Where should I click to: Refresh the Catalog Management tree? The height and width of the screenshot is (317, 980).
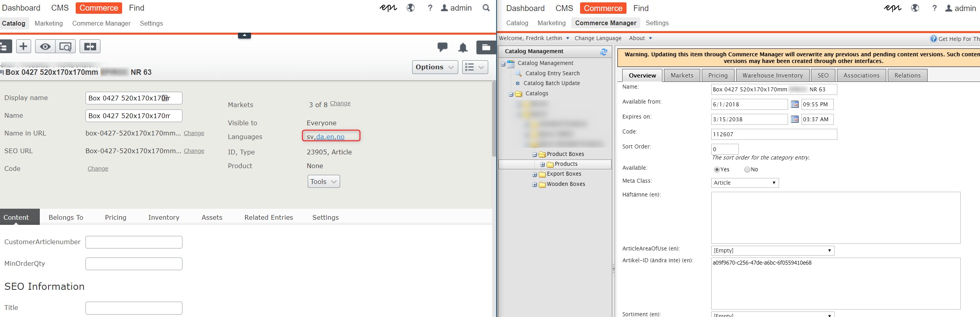[x=603, y=52]
